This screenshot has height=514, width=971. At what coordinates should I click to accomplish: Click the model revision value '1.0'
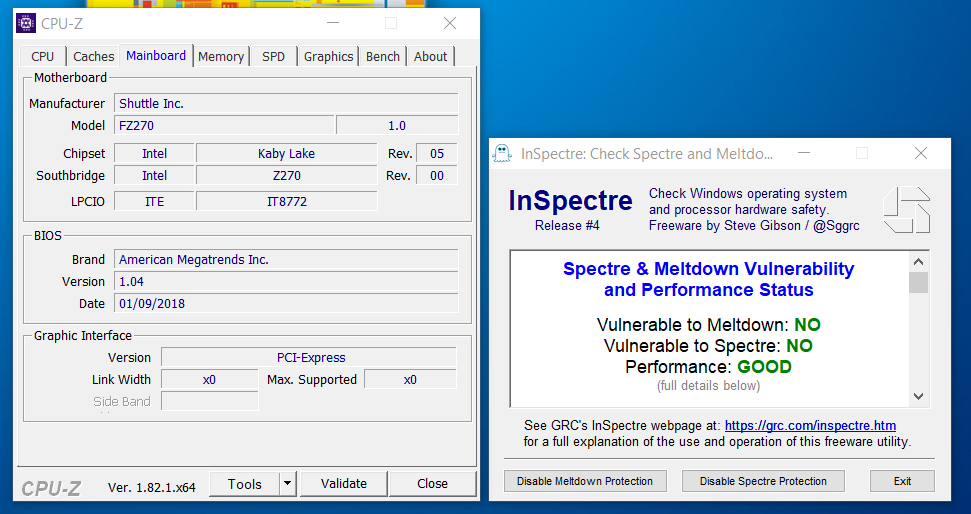(x=397, y=126)
